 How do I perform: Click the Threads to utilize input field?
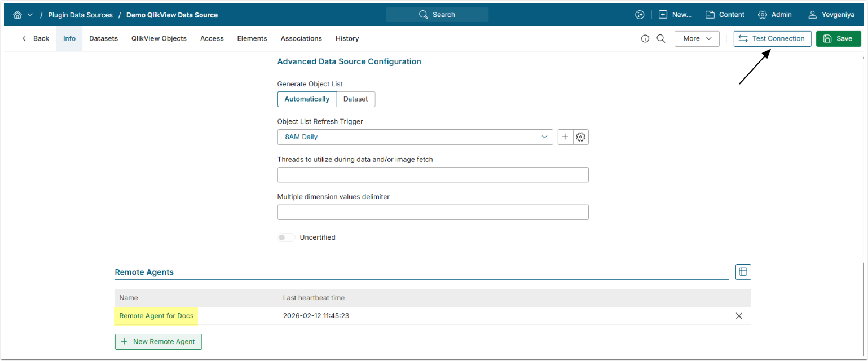tap(433, 175)
